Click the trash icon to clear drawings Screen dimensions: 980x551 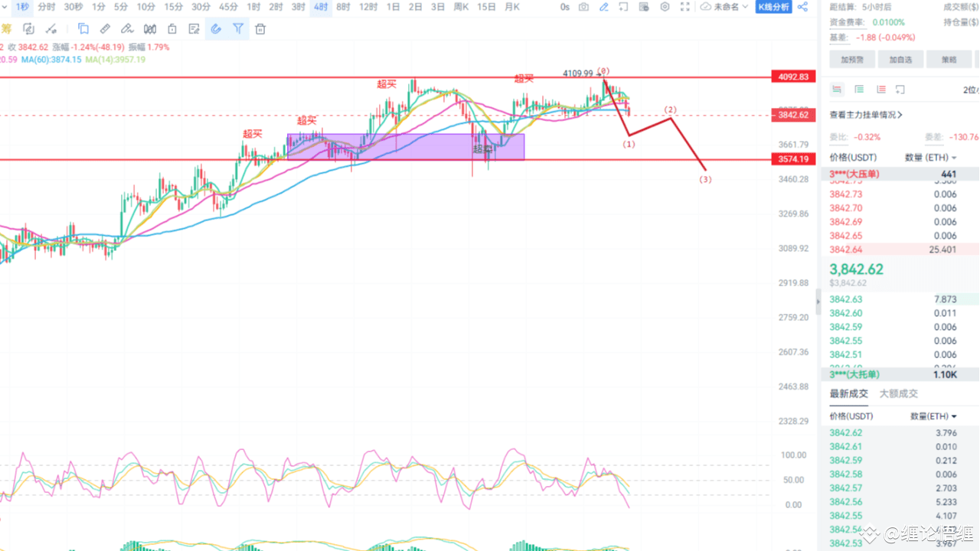tap(260, 28)
